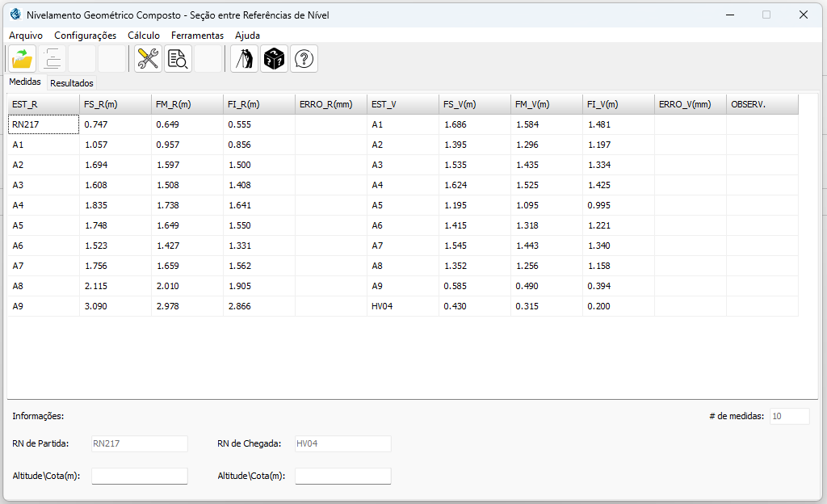Select the FS_R cell with value 2.115

(x=115, y=286)
